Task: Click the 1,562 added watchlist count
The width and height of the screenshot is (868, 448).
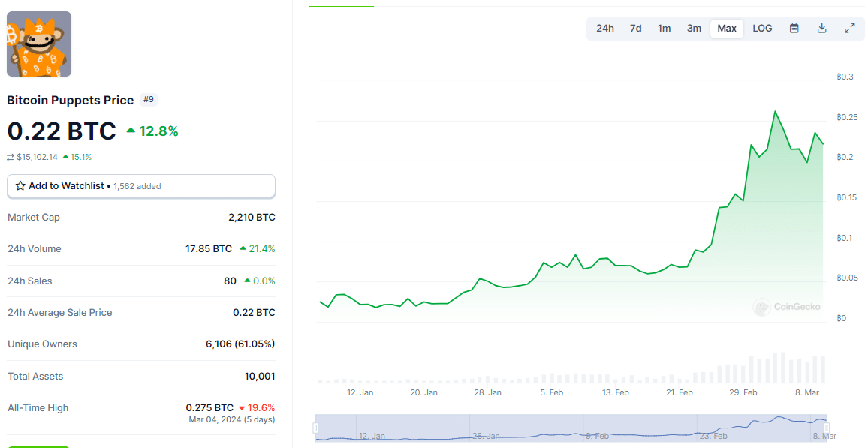Action: click(x=137, y=186)
